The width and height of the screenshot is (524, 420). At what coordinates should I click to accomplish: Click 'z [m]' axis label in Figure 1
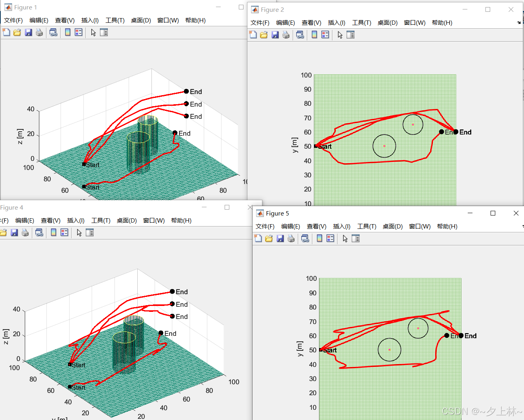[20, 136]
